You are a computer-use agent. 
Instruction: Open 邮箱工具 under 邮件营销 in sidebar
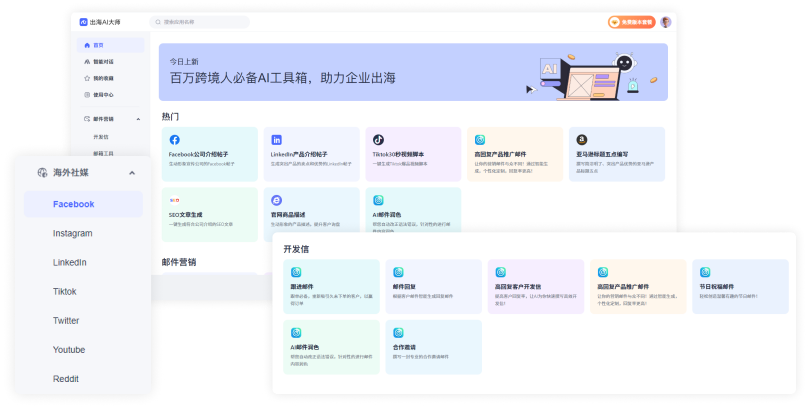[103, 153]
